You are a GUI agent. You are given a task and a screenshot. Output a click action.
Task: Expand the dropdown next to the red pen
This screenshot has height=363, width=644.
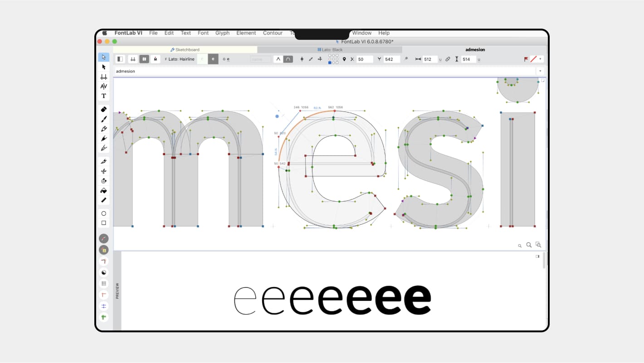(540, 59)
